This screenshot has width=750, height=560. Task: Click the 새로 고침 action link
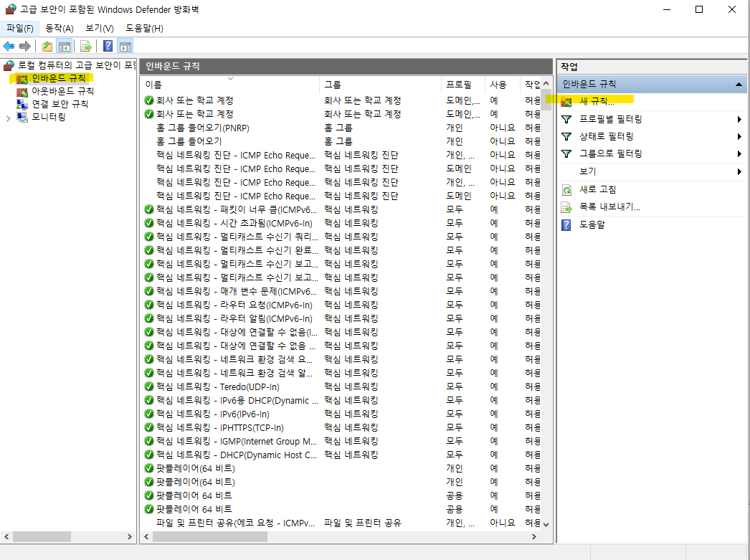point(598,190)
